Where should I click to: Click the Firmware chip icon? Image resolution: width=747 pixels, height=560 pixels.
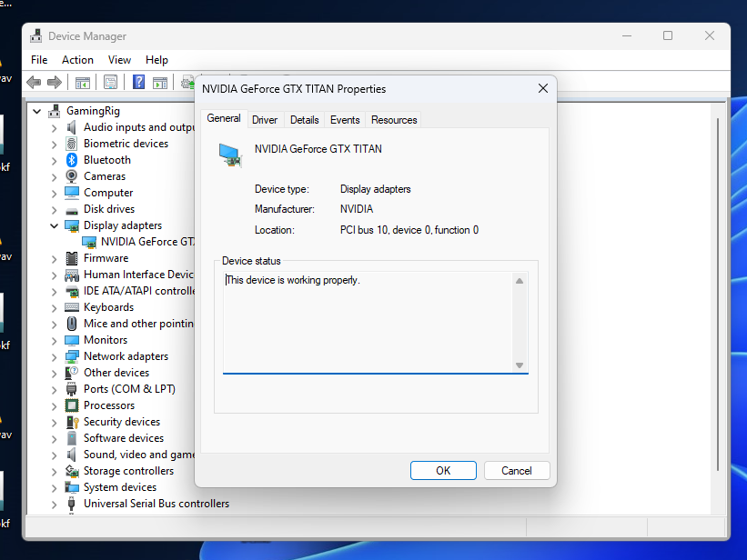(72, 258)
